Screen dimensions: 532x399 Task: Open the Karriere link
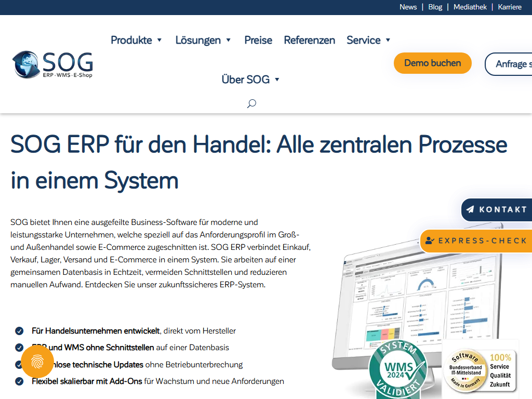point(510,7)
